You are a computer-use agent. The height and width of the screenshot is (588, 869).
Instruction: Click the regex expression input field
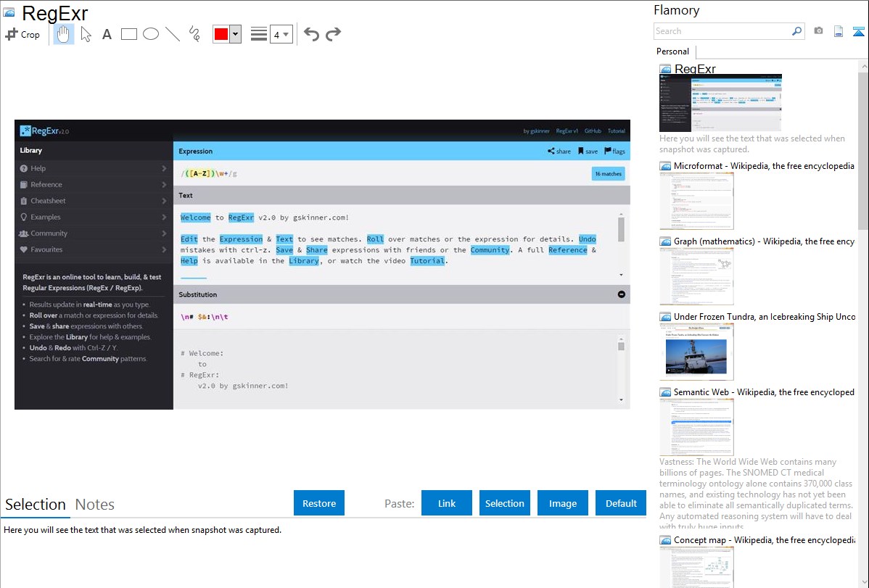click(382, 174)
